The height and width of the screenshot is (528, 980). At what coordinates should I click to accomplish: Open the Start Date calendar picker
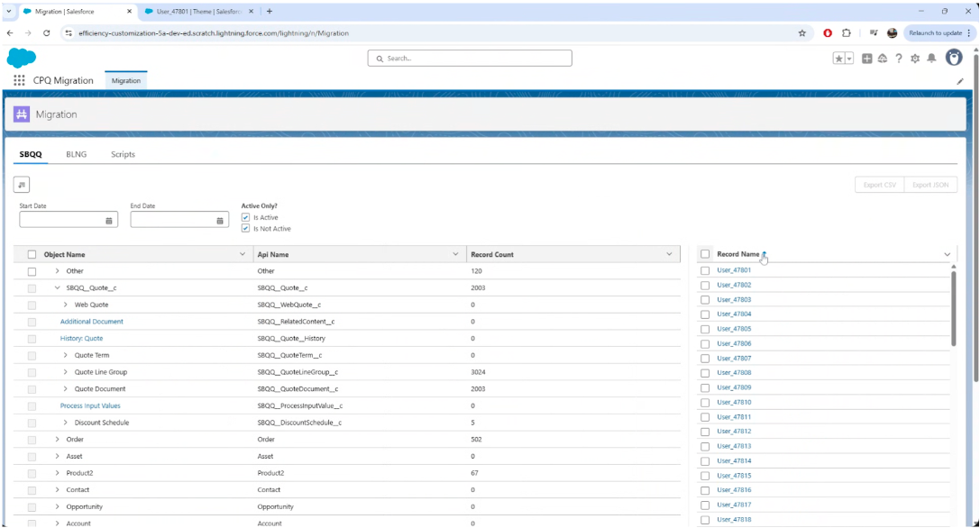(x=109, y=220)
